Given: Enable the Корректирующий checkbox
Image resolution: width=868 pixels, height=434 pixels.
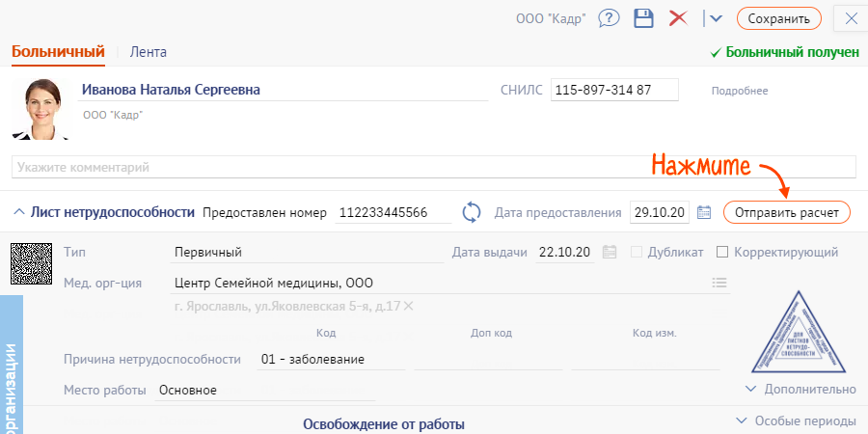Looking at the screenshot, I should point(722,253).
